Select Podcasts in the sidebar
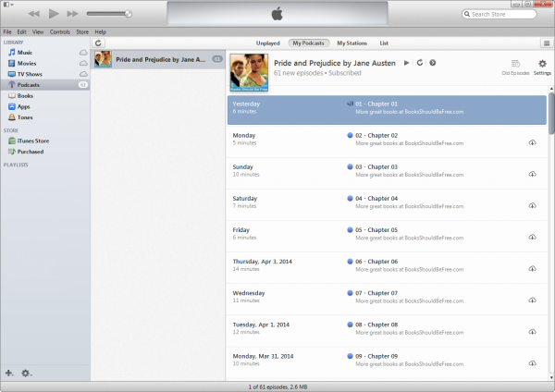555x392 pixels. point(45,85)
